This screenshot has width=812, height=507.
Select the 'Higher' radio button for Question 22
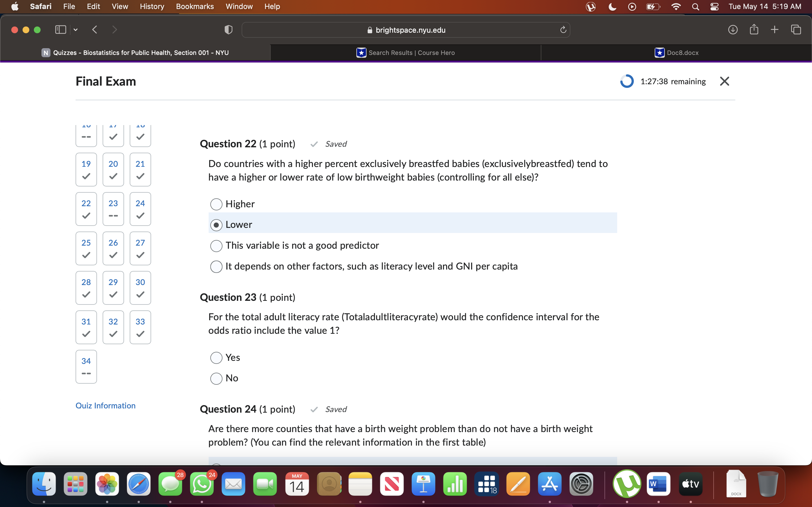pyautogui.click(x=215, y=203)
